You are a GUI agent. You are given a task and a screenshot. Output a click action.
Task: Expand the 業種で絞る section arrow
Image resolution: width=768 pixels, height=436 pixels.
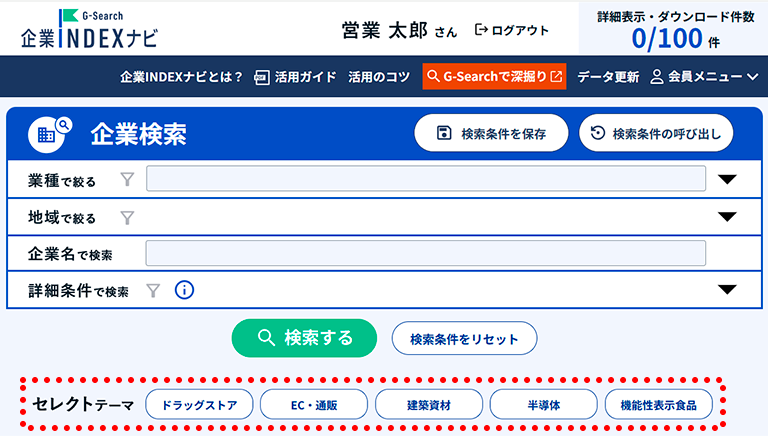(727, 180)
